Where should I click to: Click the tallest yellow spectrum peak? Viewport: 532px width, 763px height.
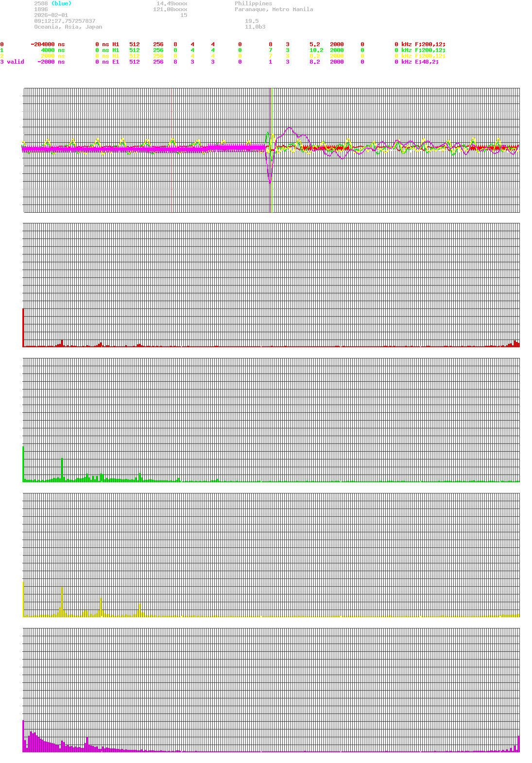coord(62,602)
